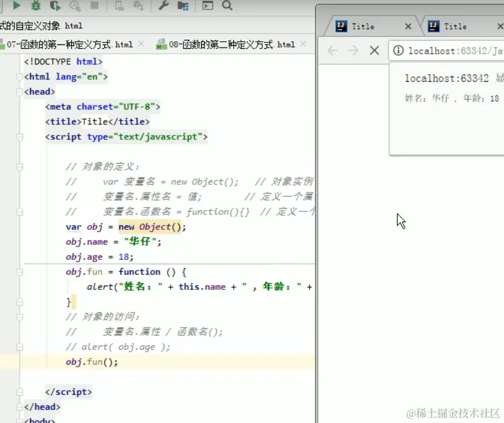Fold the obj.fun function body
The image size is (504, 423).
[x=19, y=272]
